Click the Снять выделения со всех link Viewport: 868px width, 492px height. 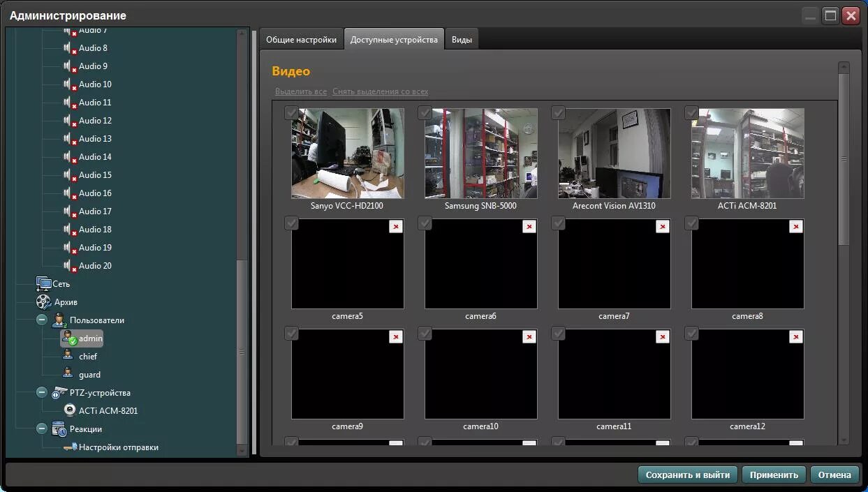[x=381, y=91]
